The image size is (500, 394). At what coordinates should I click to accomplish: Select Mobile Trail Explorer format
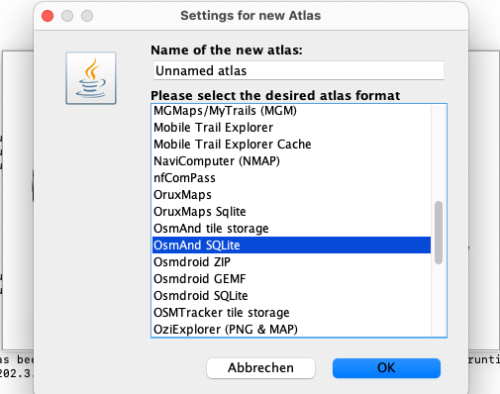292,127
